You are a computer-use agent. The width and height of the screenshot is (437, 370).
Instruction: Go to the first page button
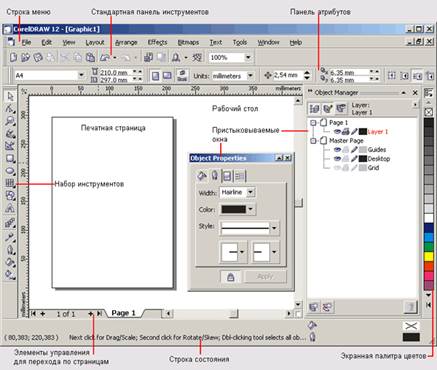point(33,313)
